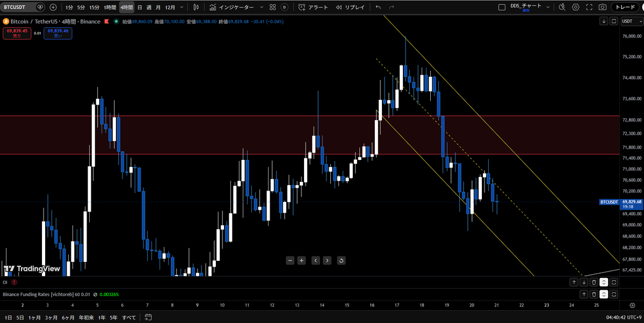Undo the last chart action
The height and width of the screenshot is (323, 644).
378,8
